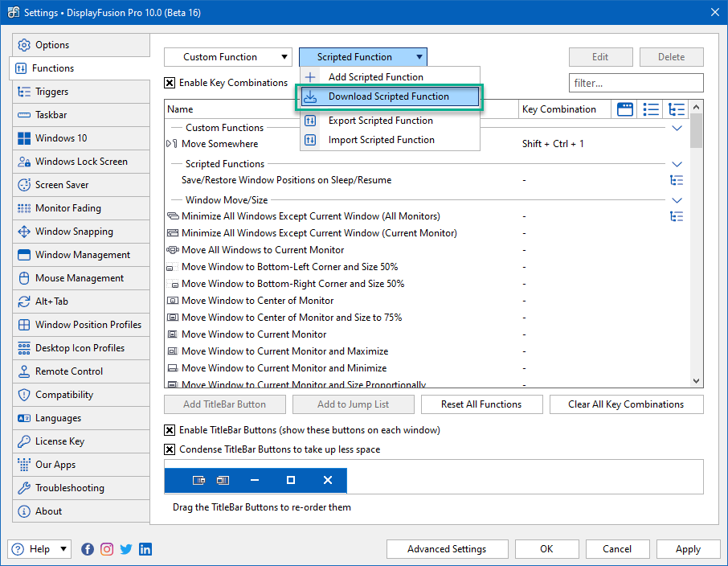Toggle Condense TitleBar Buttons checkbox
This screenshot has height=566, width=728.
pos(170,450)
